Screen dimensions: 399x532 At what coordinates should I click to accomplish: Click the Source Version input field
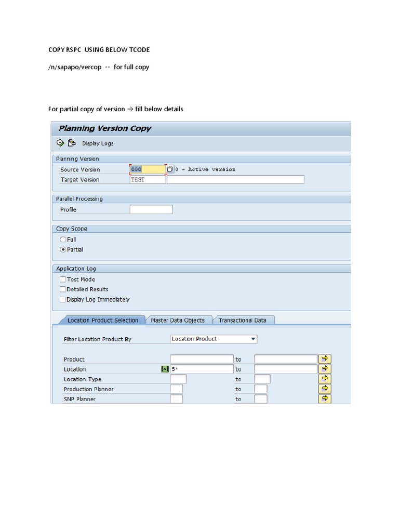tap(148, 169)
